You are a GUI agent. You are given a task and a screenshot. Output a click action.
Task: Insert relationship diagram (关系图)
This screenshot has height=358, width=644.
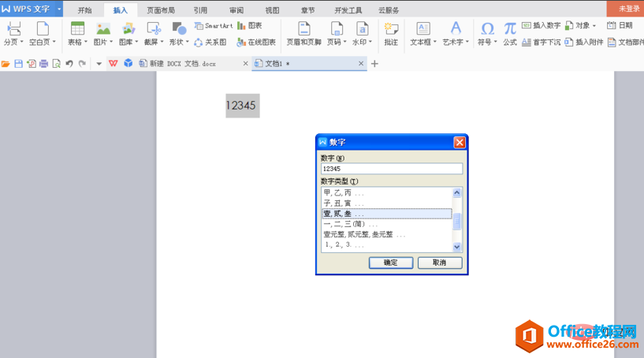pyautogui.click(x=210, y=42)
